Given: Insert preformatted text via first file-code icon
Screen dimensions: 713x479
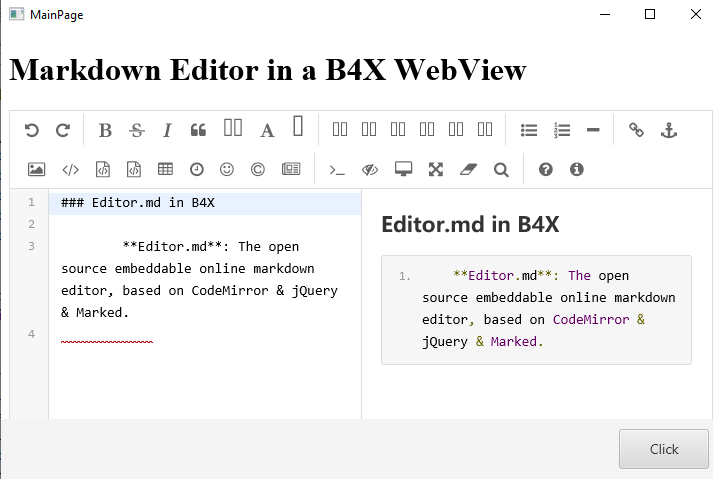Looking at the screenshot, I should (103, 169).
